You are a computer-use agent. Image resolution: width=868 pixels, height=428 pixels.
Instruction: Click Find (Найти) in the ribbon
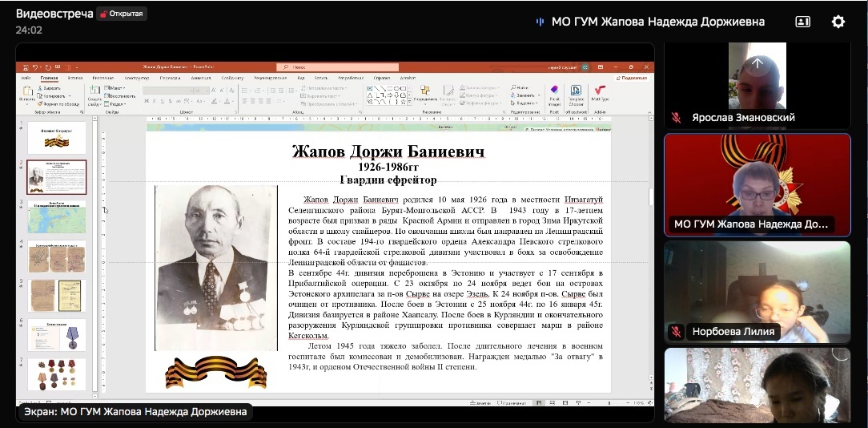click(520, 87)
